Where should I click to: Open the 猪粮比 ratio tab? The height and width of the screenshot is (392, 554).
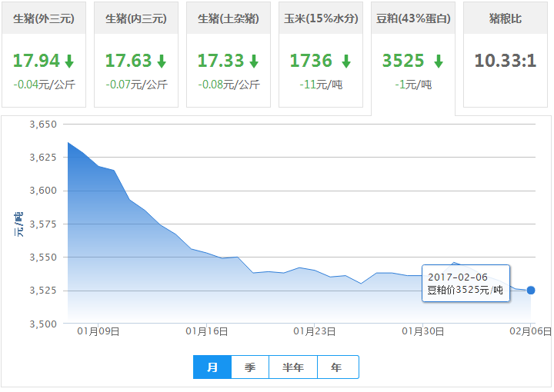pyautogui.click(x=506, y=55)
